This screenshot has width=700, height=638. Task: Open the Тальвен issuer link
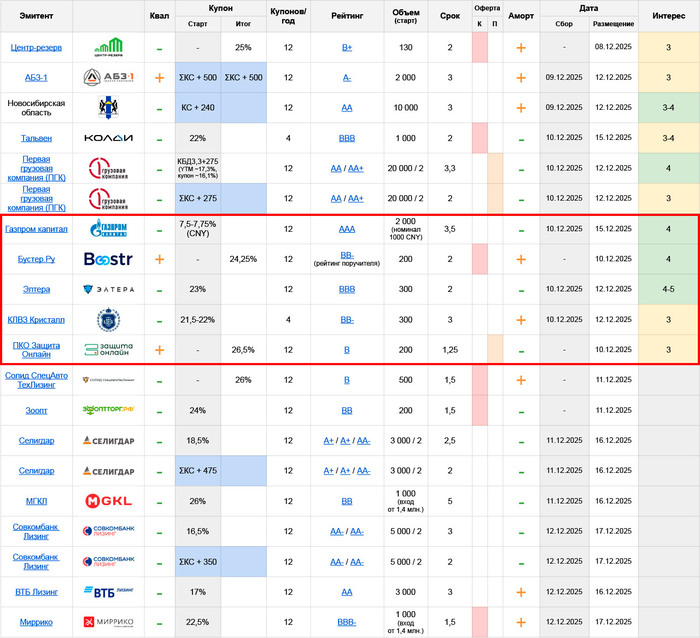[x=37, y=138]
